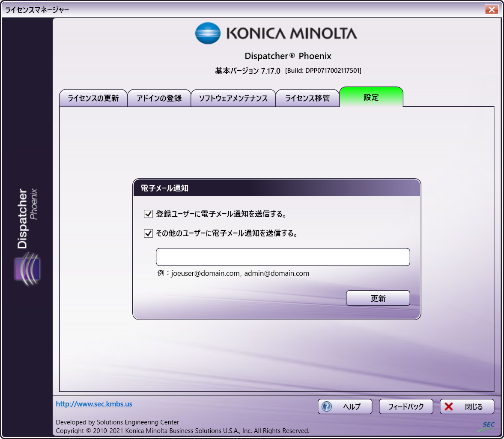The image size is (504, 439).
Task: Click the example joeuser@domain.com hint text
Action: [x=233, y=273]
